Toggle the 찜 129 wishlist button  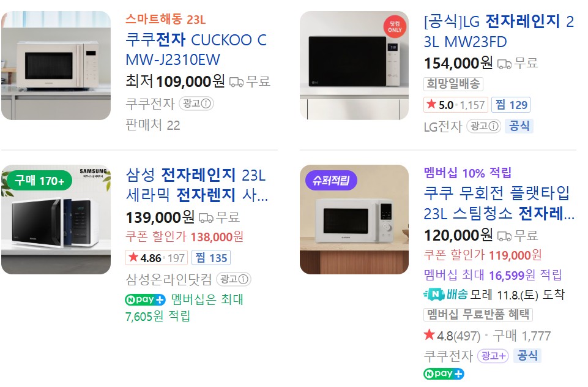511,105
